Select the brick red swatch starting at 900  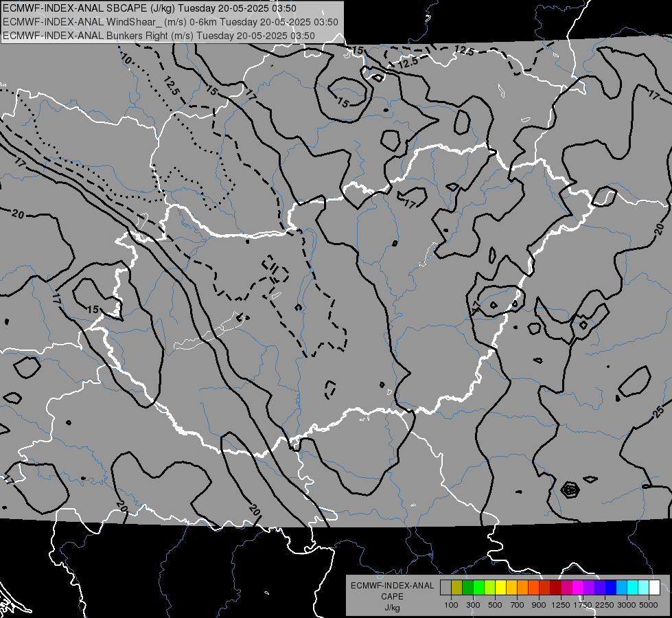coord(545,588)
